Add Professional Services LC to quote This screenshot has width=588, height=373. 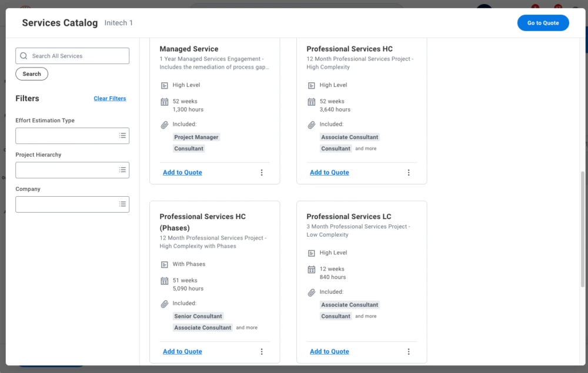329,352
